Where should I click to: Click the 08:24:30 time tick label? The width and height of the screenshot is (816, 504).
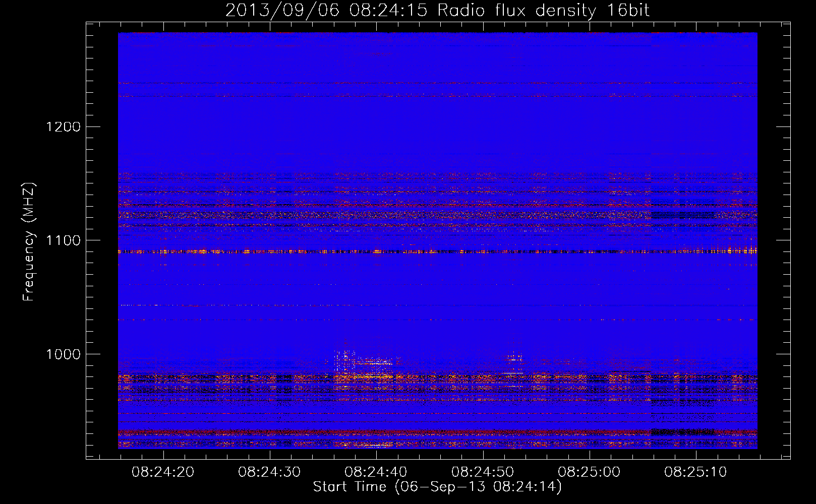(x=269, y=472)
